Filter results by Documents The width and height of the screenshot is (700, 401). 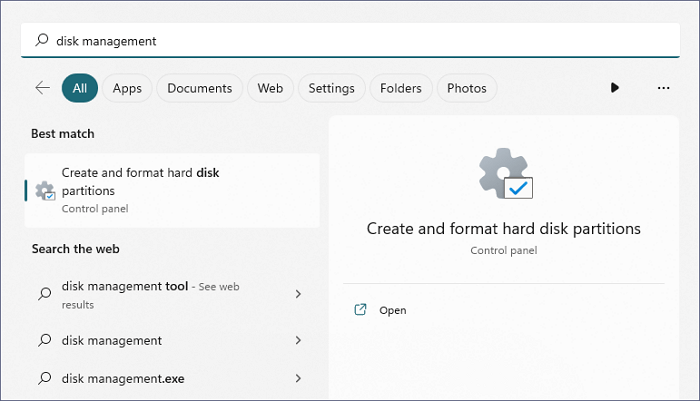click(x=200, y=88)
